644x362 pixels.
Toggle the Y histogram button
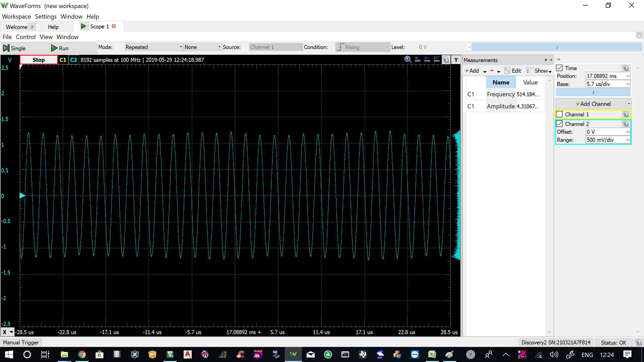[456, 60]
